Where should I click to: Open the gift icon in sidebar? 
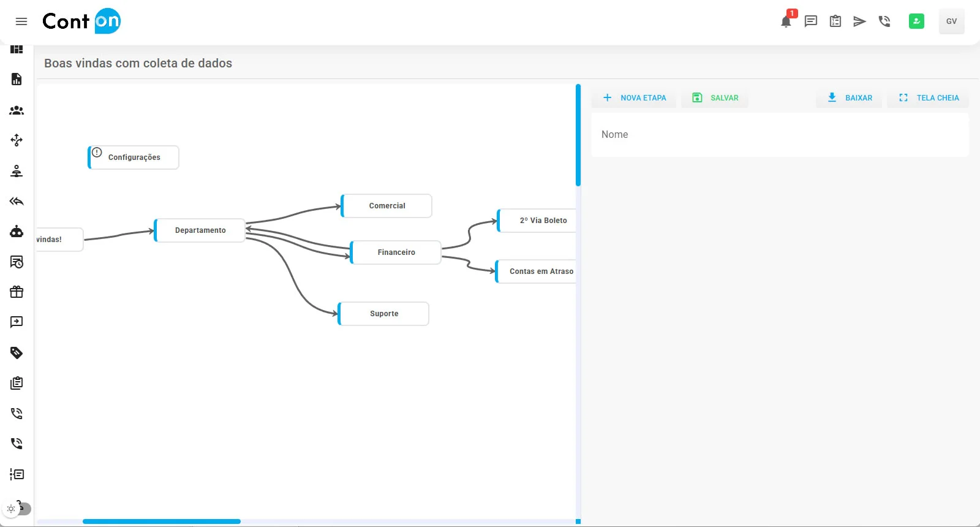(17, 292)
